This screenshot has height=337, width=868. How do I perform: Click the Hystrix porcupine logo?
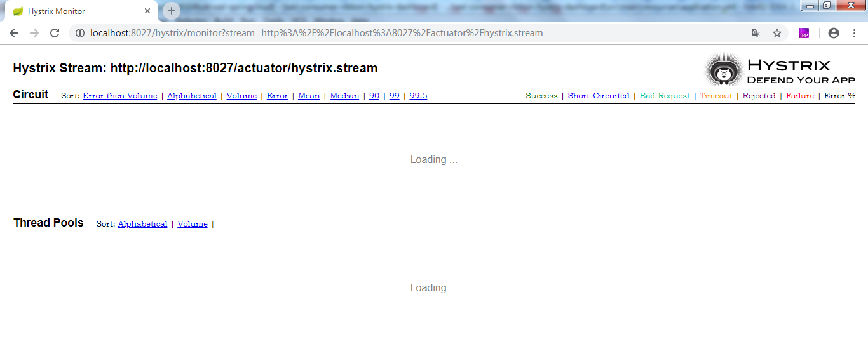click(723, 70)
